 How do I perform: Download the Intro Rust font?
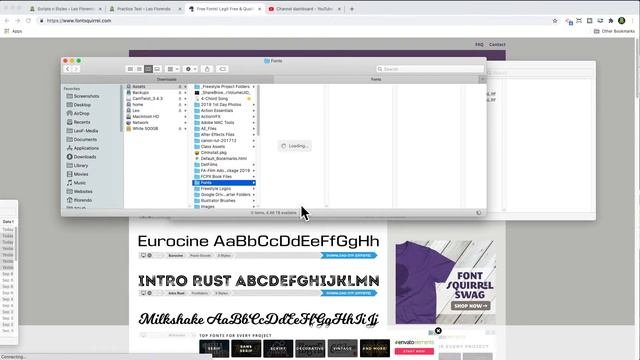click(349, 293)
